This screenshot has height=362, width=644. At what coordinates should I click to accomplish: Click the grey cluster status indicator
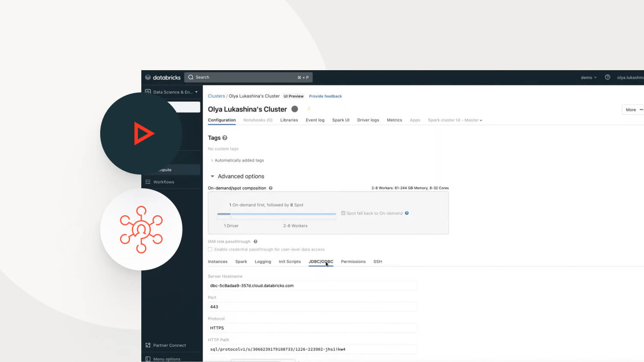pos(295,109)
